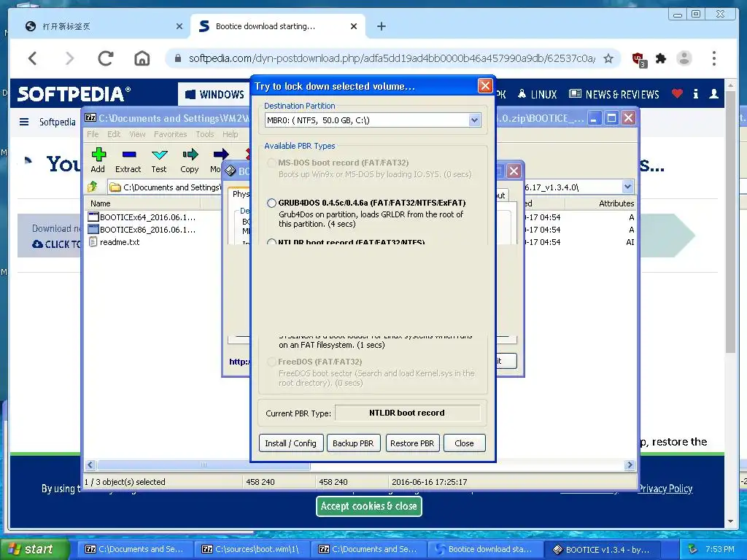
Task: Click the Copy icon in 7-Zip
Action: point(190,155)
